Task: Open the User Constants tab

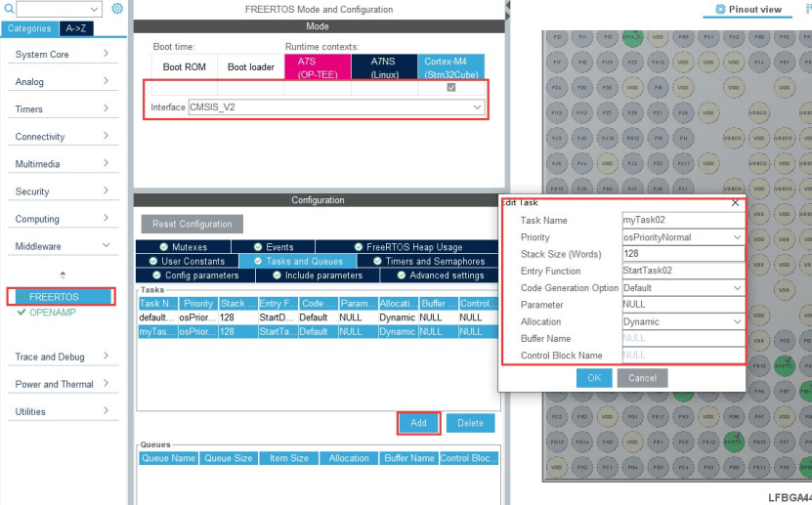Action: point(187,262)
